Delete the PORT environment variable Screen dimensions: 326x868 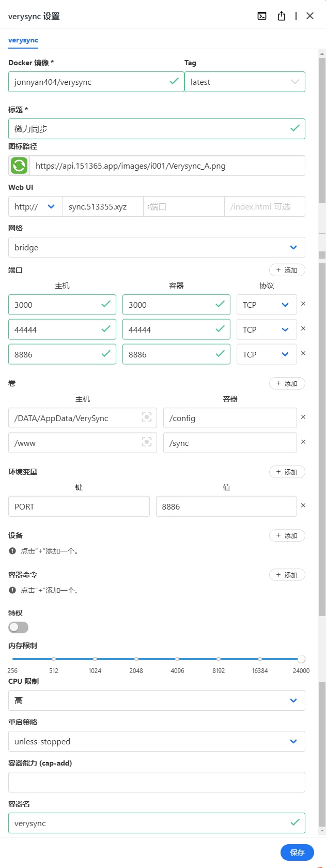(x=303, y=506)
